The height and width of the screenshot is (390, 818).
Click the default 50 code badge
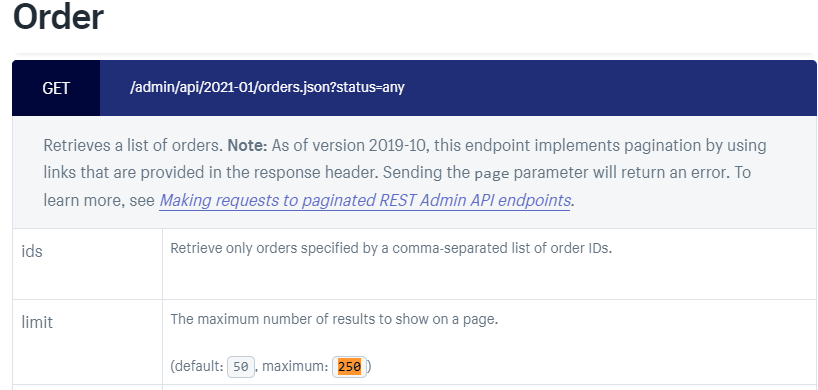pyautogui.click(x=241, y=367)
